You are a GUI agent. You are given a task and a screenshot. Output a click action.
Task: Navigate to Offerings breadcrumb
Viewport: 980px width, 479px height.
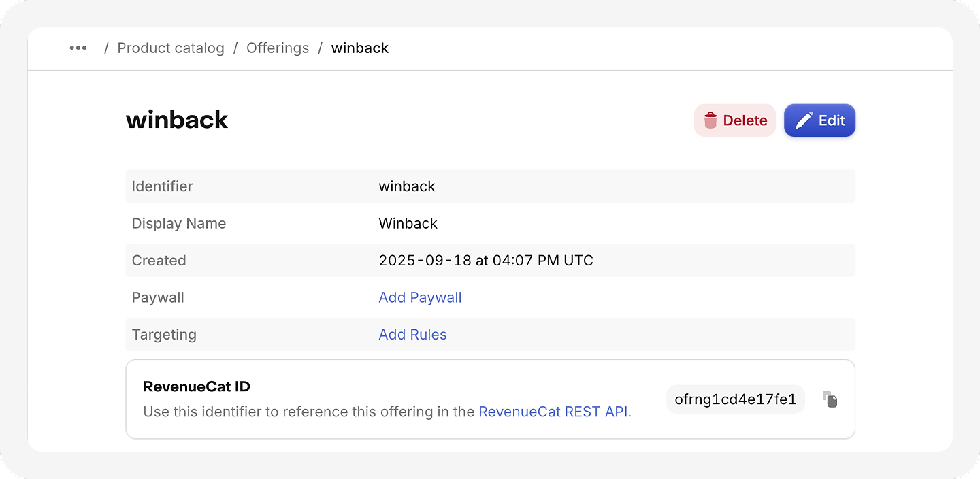[x=278, y=48]
